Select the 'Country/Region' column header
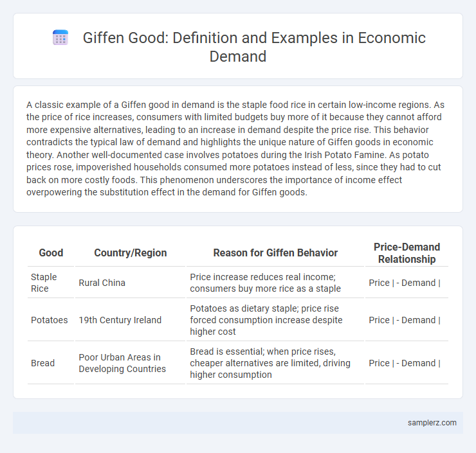 [130, 253]
